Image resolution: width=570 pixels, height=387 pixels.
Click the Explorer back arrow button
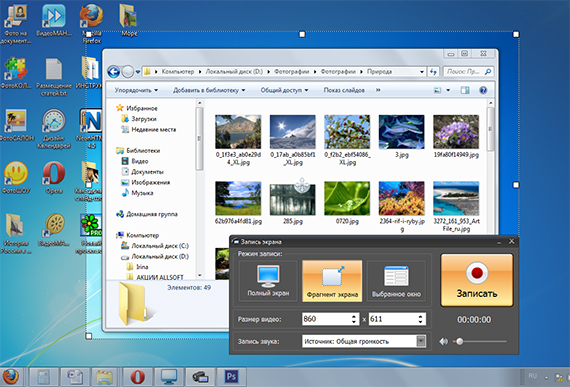114,72
